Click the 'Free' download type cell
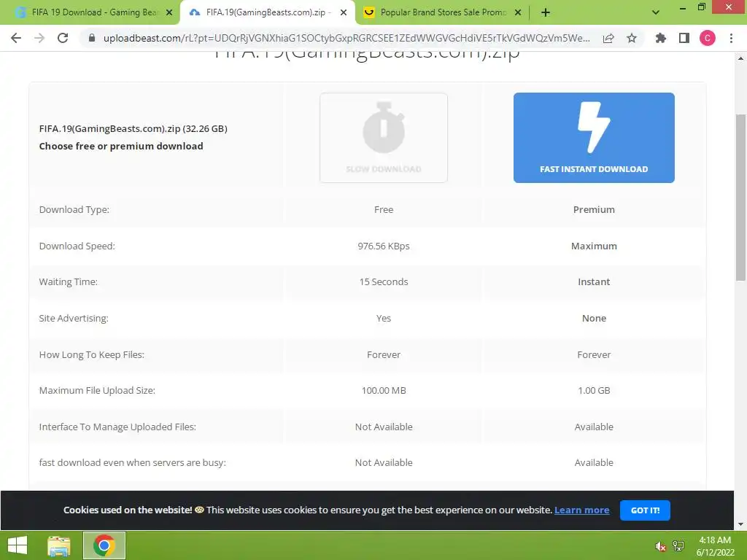 (384, 209)
